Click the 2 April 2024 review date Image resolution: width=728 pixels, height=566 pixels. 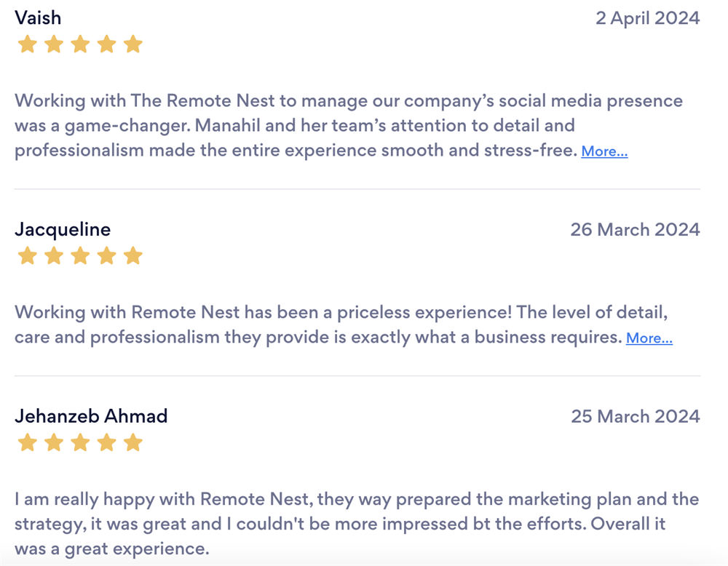pos(647,18)
